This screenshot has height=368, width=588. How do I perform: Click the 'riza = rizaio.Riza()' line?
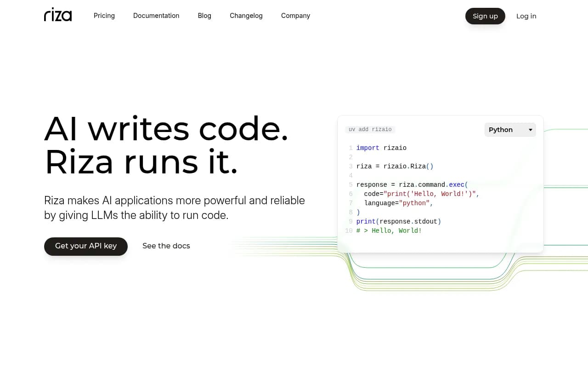coord(395,167)
